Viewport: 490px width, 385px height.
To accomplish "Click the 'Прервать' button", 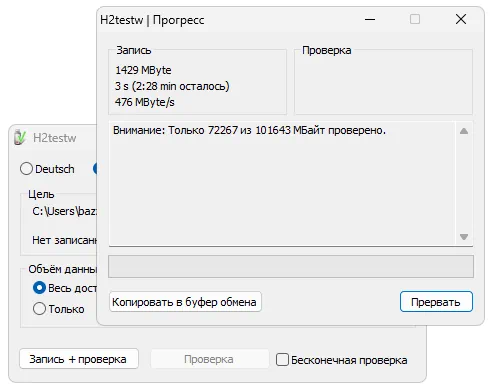I will [x=436, y=302].
